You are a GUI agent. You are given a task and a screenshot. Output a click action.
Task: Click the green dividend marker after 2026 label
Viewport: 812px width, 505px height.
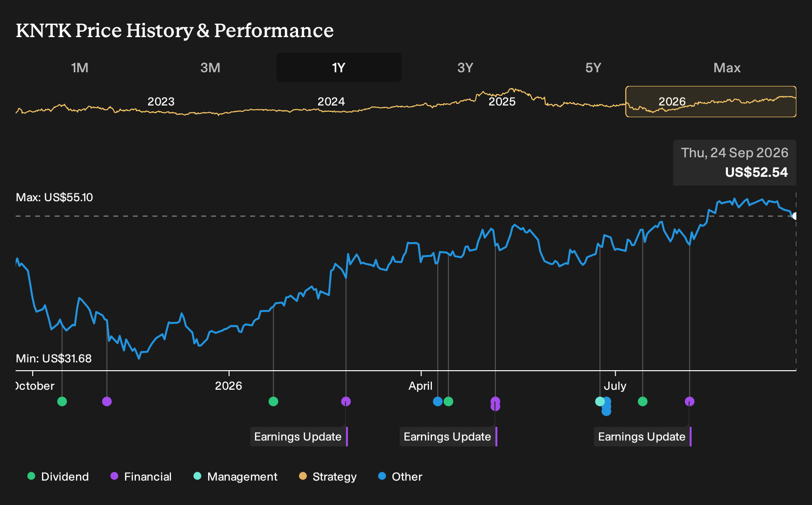pos(274,401)
